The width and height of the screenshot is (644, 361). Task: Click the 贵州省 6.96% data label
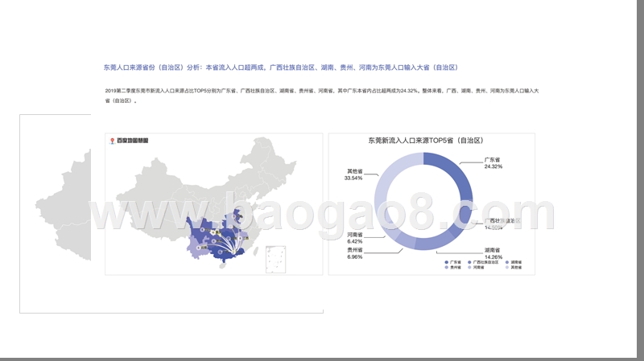coord(355,253)
